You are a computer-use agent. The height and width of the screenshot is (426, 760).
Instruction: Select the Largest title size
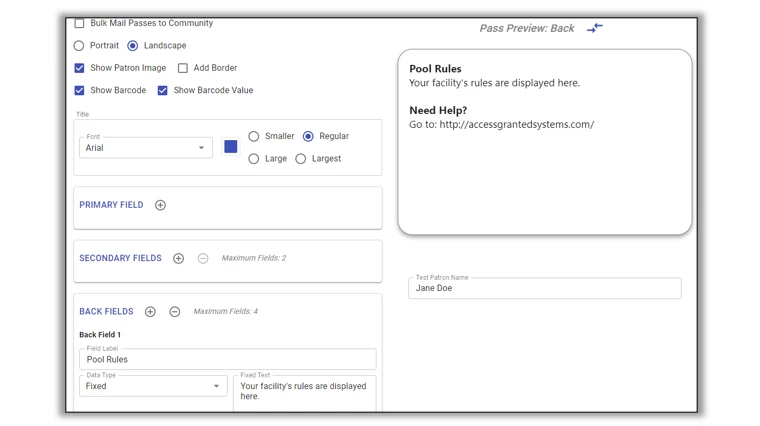[x=301, y=159]
